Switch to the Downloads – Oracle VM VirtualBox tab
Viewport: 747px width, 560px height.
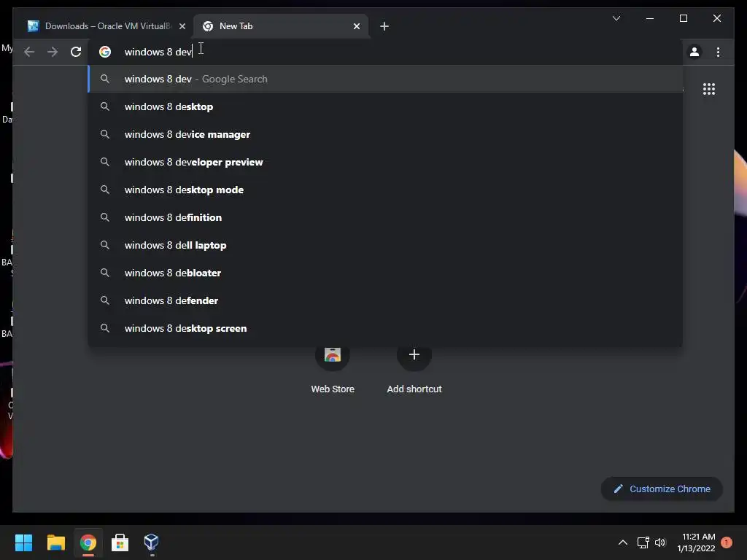(107, 26)
